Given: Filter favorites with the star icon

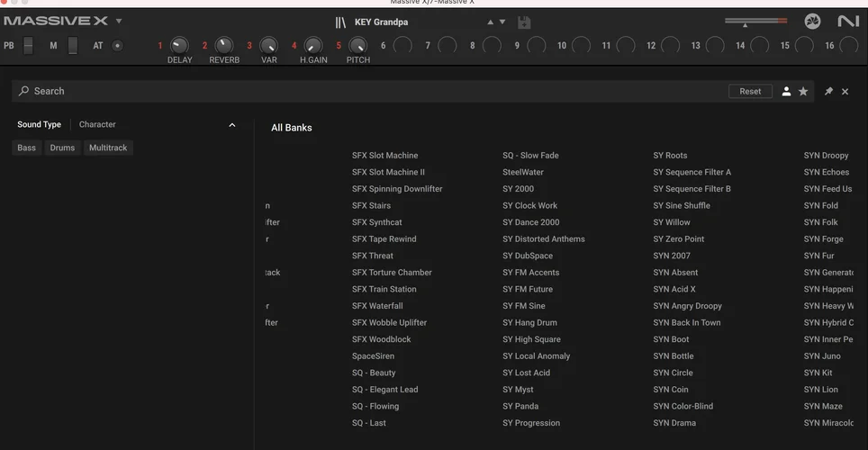Looking at the screenshot, I should pos(803,92).
